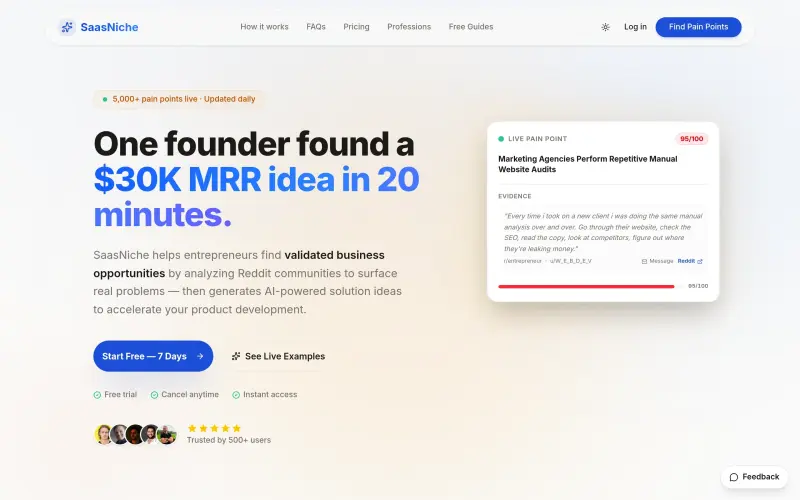This screenshot has height=500, width=800.
Task: Open the How it works menu item
Action: coord(264,27)
